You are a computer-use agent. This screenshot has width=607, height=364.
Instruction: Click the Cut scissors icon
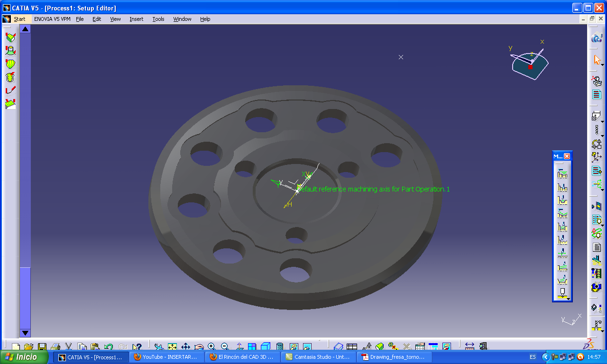(68, 347)
